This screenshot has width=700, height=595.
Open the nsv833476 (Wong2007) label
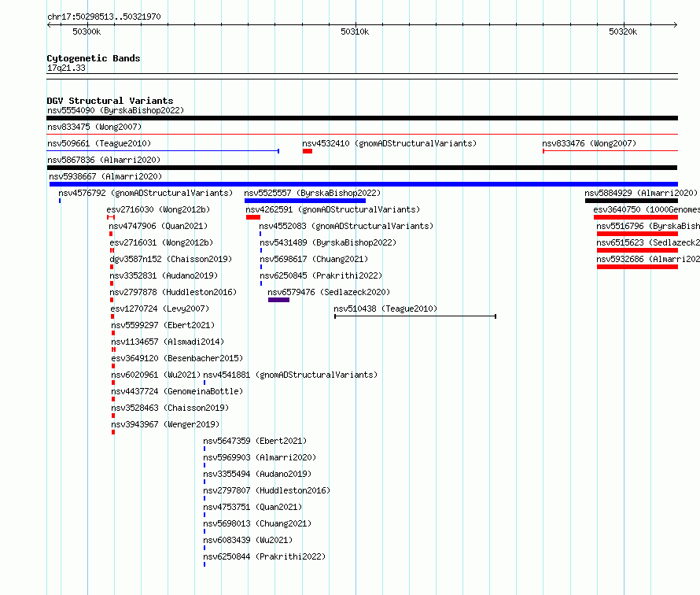[589, 143]
